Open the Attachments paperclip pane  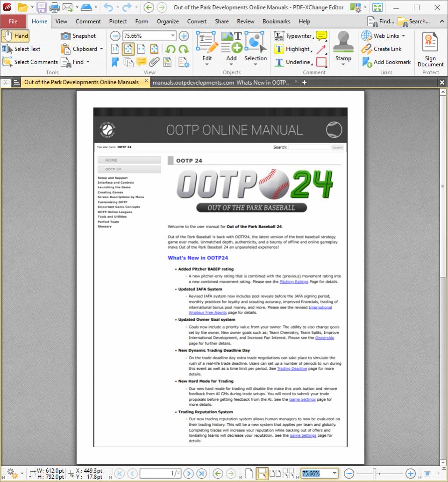(154, 62)
